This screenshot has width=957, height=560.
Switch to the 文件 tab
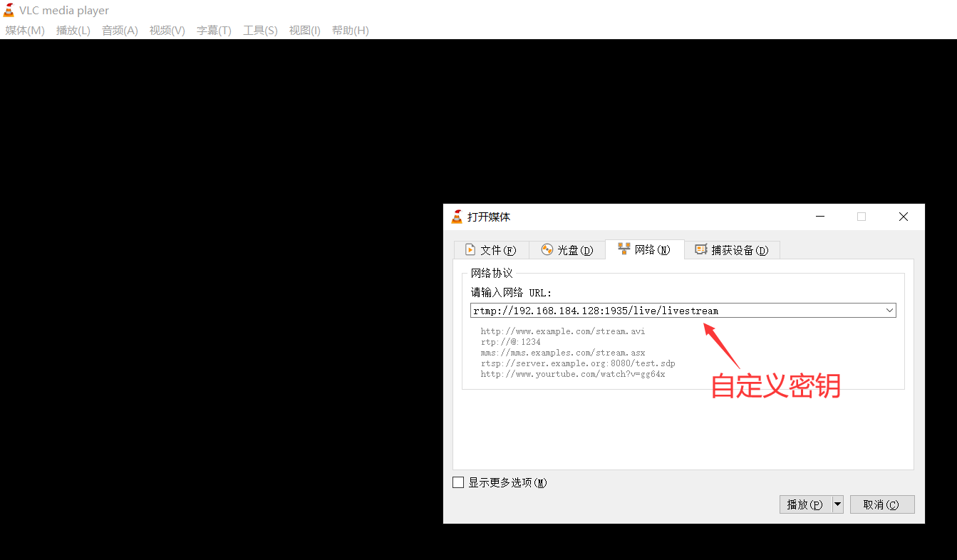pyautogui.click(x=495, y=249)
